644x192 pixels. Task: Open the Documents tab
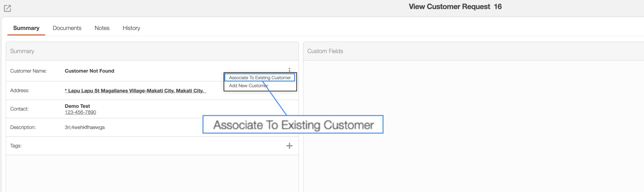point(67,28)
